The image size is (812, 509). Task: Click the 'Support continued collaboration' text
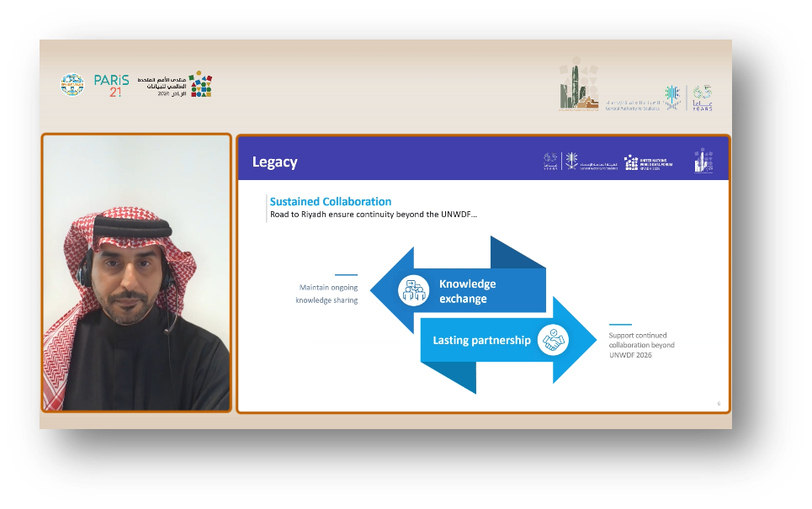641,345
